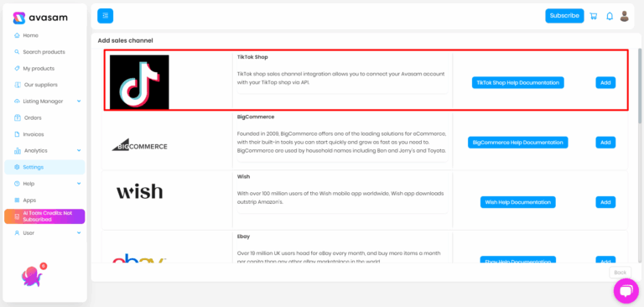This screenshot has height=307, width=644.
Task: Expand the Listing Manager submenu arrow
Action: (x=79, y=101)
